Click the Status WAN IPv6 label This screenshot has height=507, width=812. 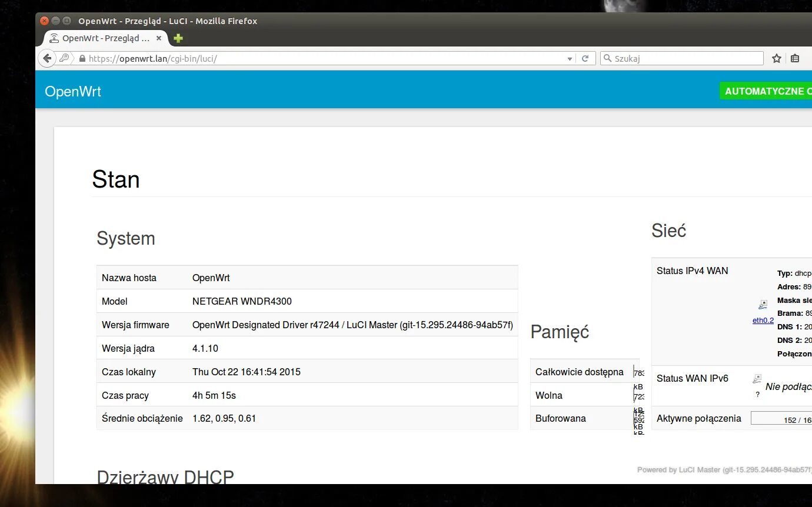pos(693,378)
